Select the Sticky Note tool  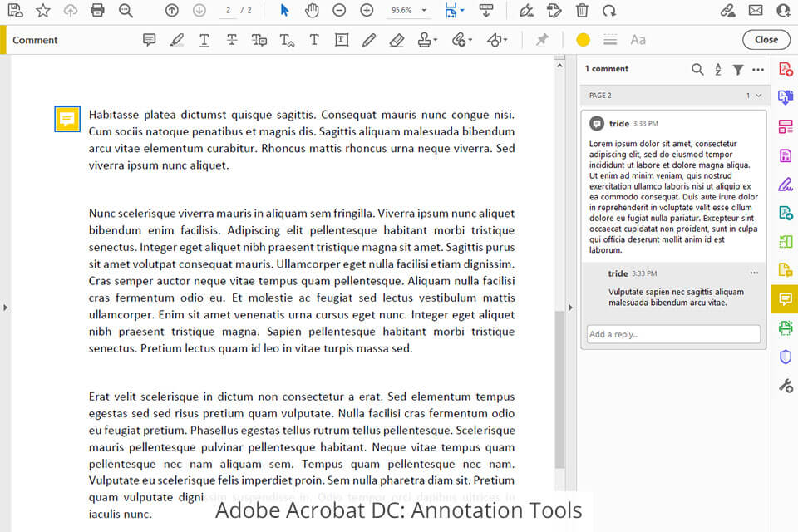(x=149, y=40)
